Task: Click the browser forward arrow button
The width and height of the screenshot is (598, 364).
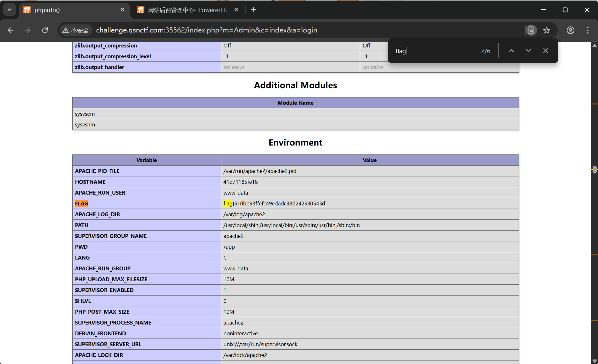Action: coord(28,30)
